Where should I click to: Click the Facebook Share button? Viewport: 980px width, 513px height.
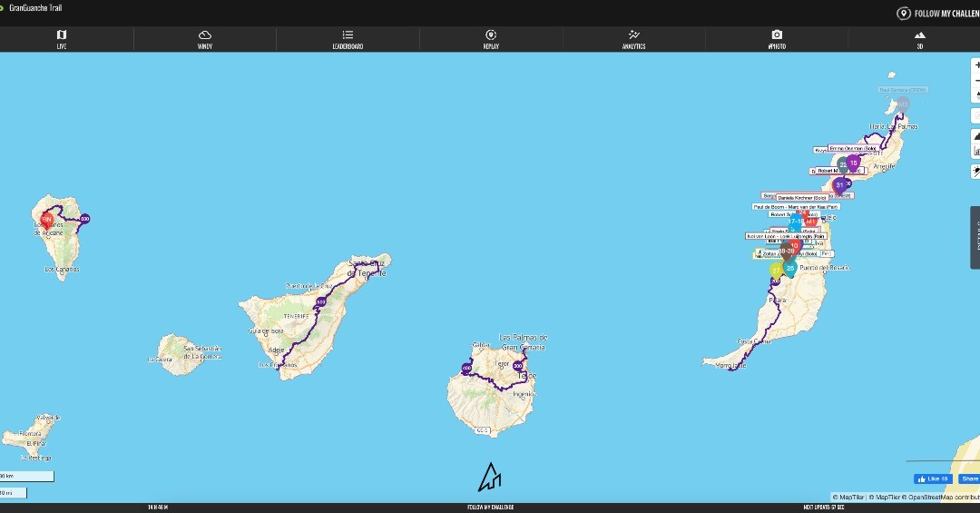(x=969, y=478)
